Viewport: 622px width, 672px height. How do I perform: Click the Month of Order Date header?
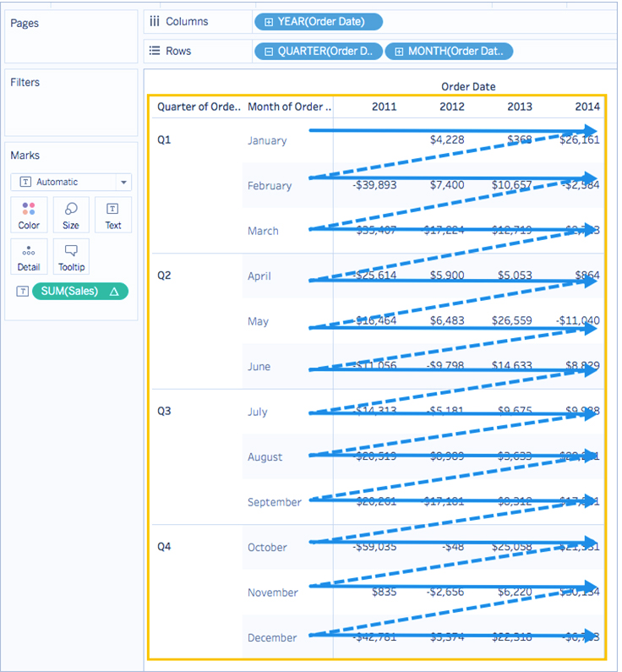point(290,107)
